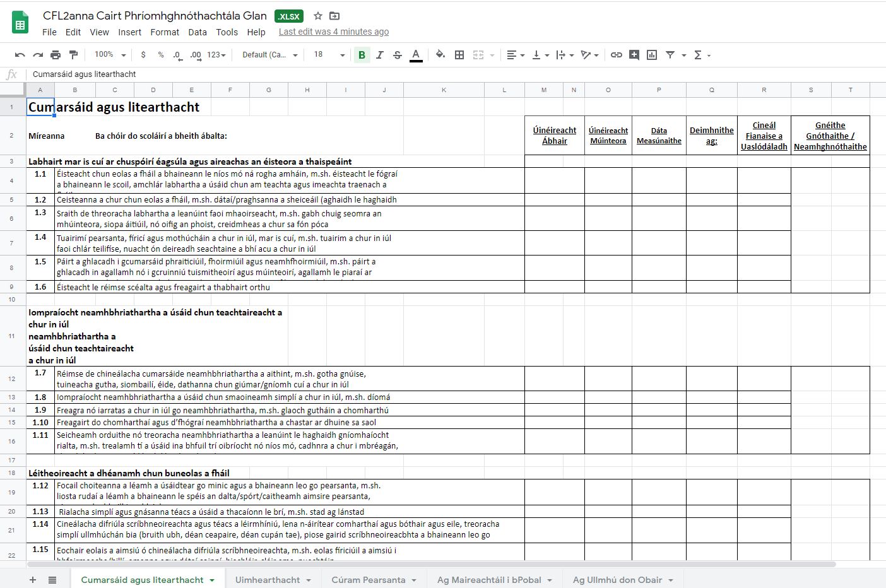The image size is (886, 588).
Task: Click the Sheets home logo
Action: click(x=21, y=23)
